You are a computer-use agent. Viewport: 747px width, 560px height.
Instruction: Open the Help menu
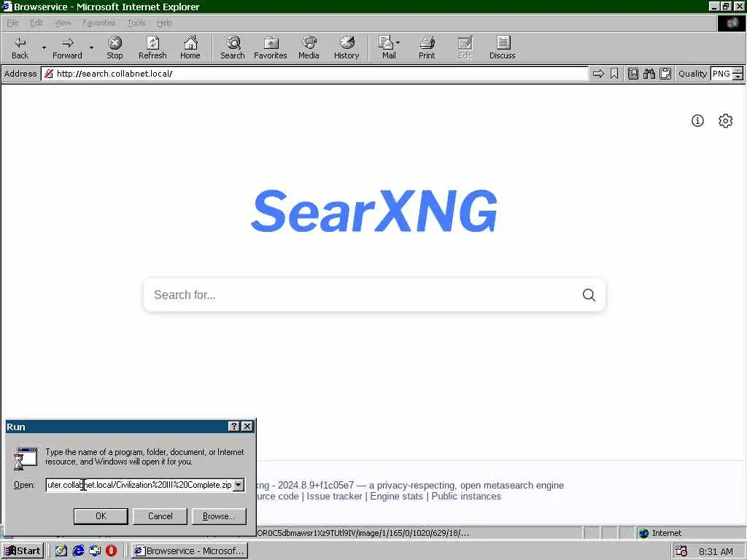point(164,23)
